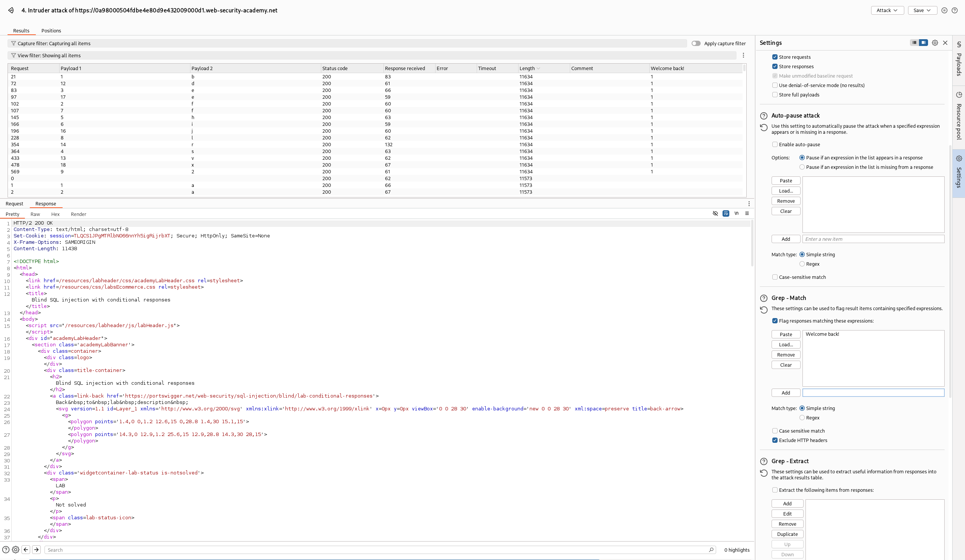Go to previous search match arrow
965x560 pixels.
[x=26, y=550]
